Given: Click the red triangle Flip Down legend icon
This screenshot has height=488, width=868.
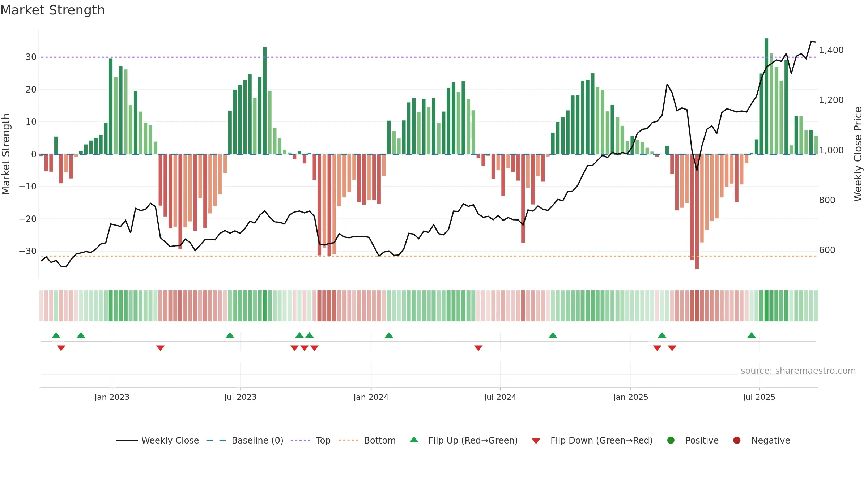Looking at the screenshot, I should tap(536, 441).
